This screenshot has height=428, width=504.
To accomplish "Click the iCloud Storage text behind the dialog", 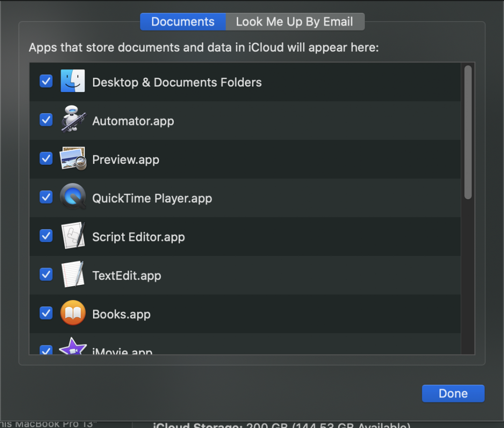I will click(282, 425).
